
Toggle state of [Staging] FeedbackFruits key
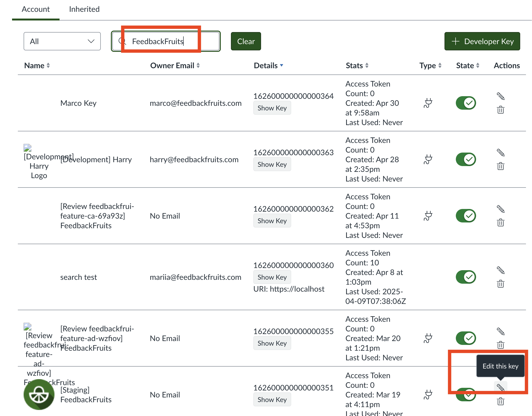click(466, 395)
